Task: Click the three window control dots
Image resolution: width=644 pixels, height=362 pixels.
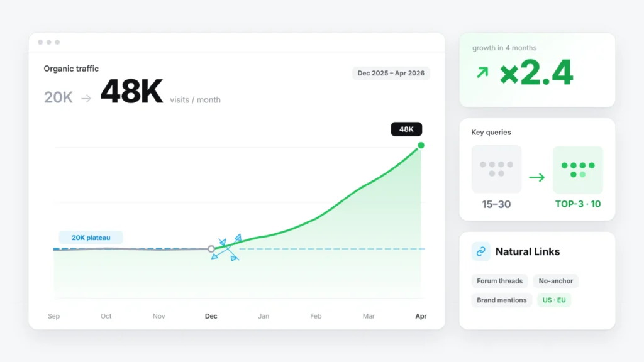Action: point(49,42)
